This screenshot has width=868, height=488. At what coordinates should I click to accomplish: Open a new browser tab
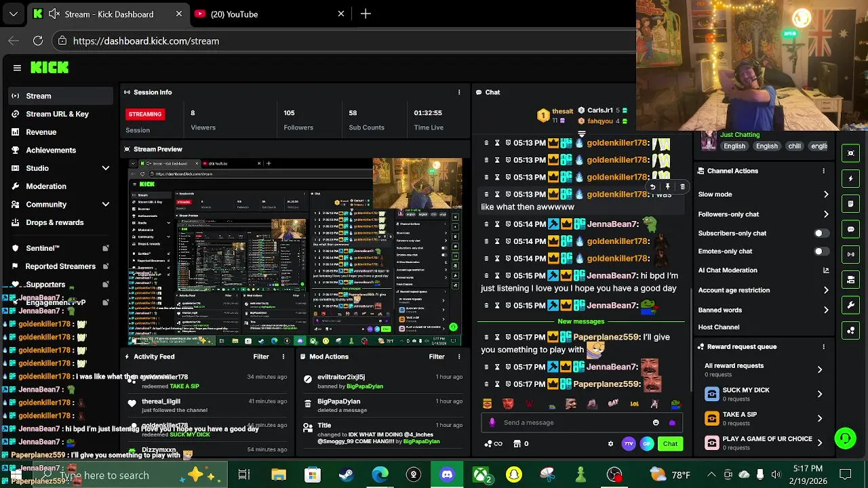click(x=366, y=14)
